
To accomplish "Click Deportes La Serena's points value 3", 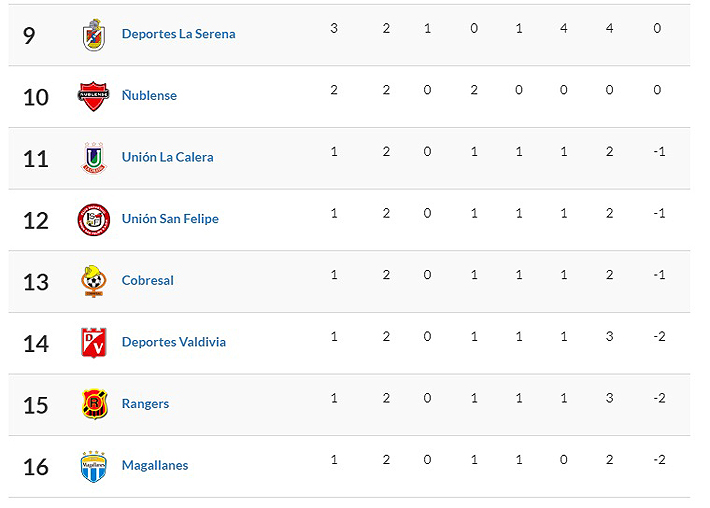I will (x=334, y=28).
